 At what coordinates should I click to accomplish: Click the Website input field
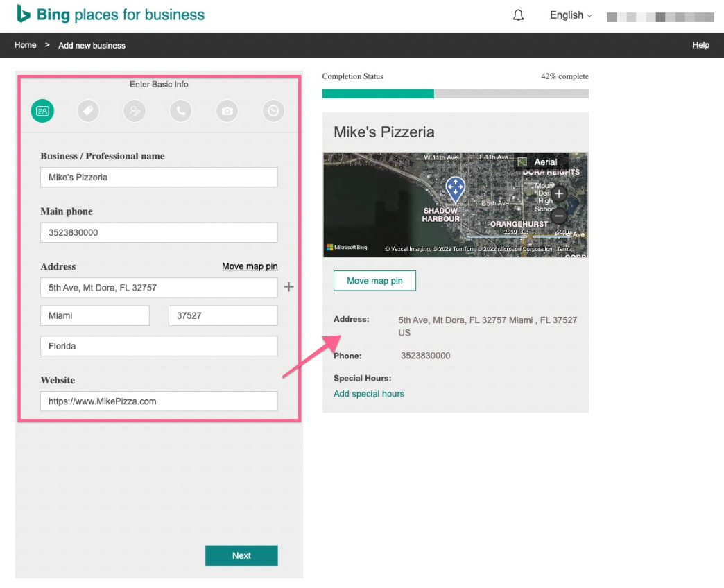[x=159, y=401]
